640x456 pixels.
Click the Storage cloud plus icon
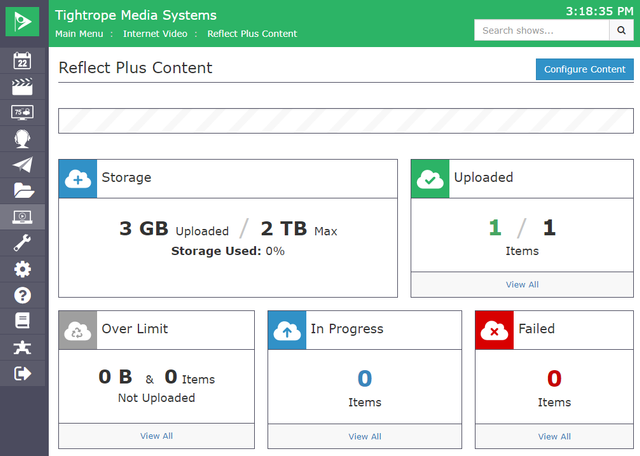point(78,178)
